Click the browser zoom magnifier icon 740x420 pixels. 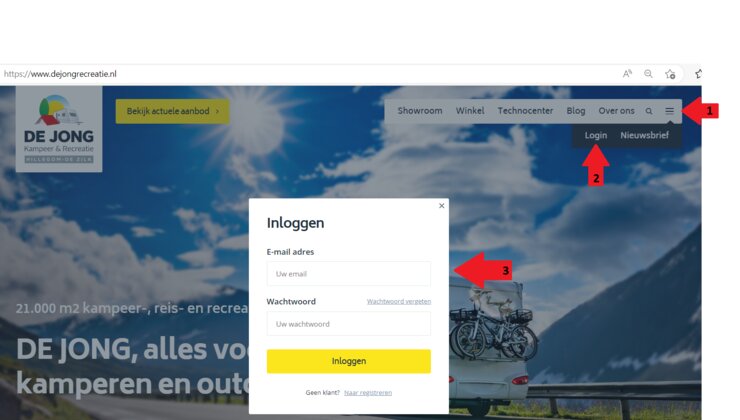tap(648, 74)
